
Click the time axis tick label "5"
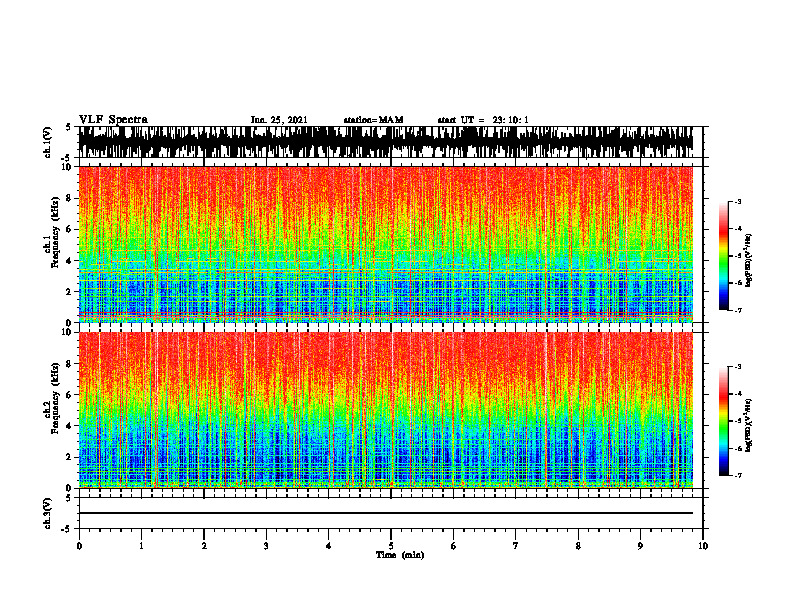(x=391, y=546)
